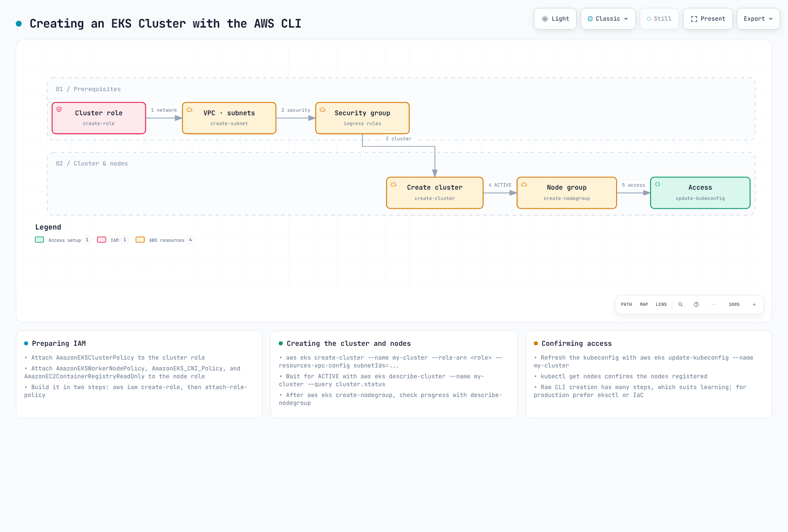
Task: Click the 'Confirming access' card heading
Action: 577,343
